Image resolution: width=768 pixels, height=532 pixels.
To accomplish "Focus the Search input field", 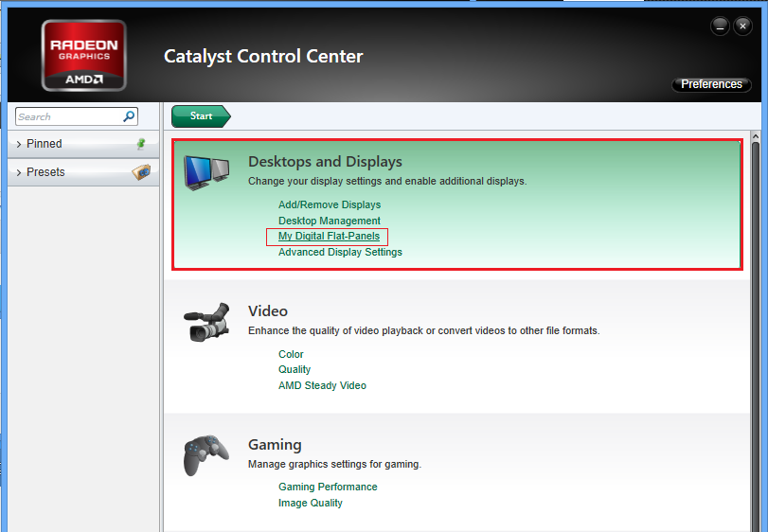I will 77,116.
